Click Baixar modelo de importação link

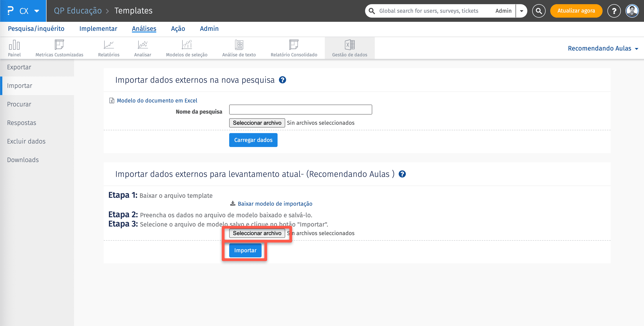point(275,204)
